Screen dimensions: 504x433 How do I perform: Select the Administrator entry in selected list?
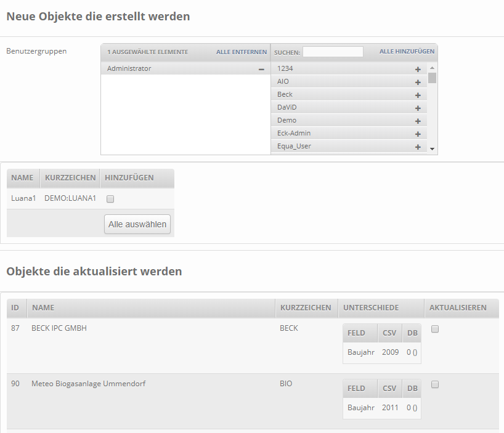(185, 68)
